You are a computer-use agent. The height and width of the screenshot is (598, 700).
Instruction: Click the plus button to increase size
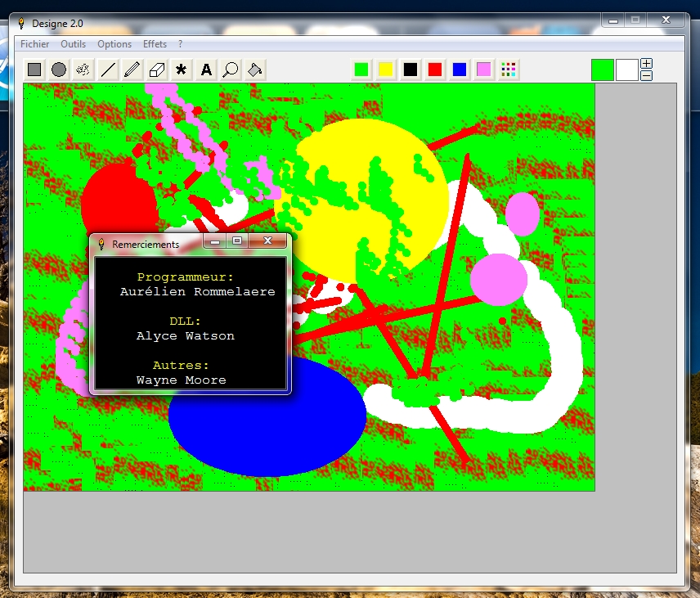[x=647, y=64]
